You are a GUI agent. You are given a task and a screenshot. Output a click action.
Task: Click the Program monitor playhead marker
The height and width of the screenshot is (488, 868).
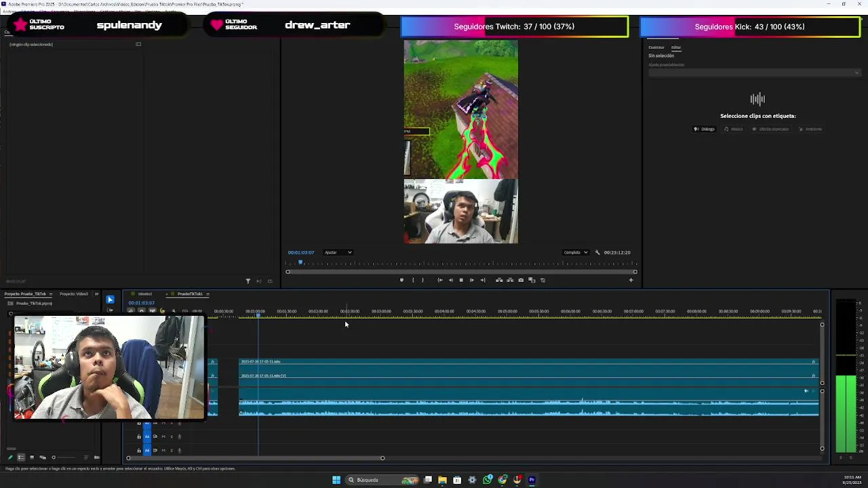click(x=300, y=262)
